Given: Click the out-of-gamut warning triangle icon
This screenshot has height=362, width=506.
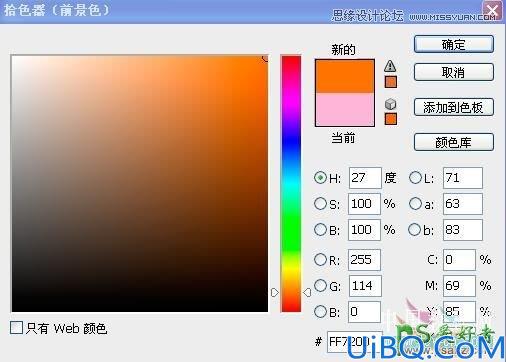Looking at the screenshot, I should click(x=390, y=66).
